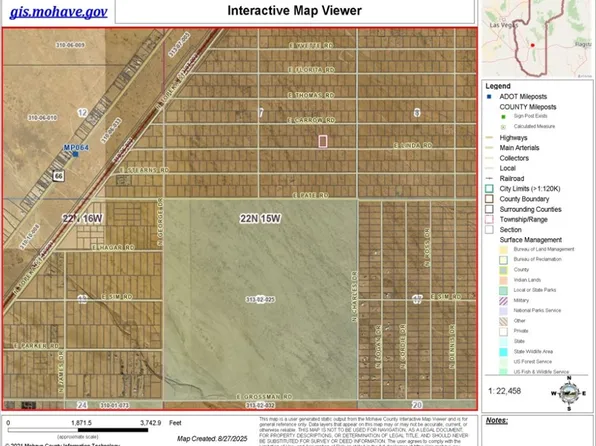
Task: Click the Indian Lands color swatch
Action: pos(503,280)
